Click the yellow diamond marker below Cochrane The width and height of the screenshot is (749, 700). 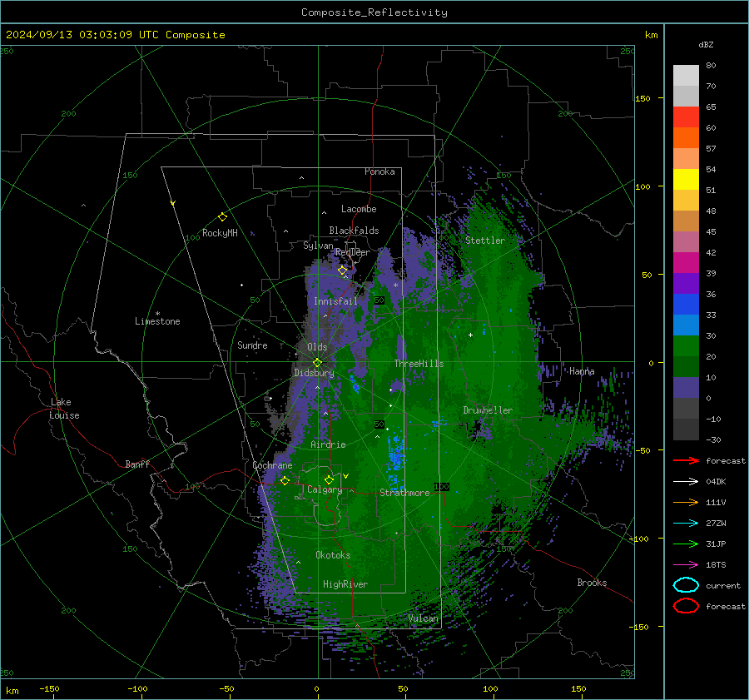pos(285,481)
